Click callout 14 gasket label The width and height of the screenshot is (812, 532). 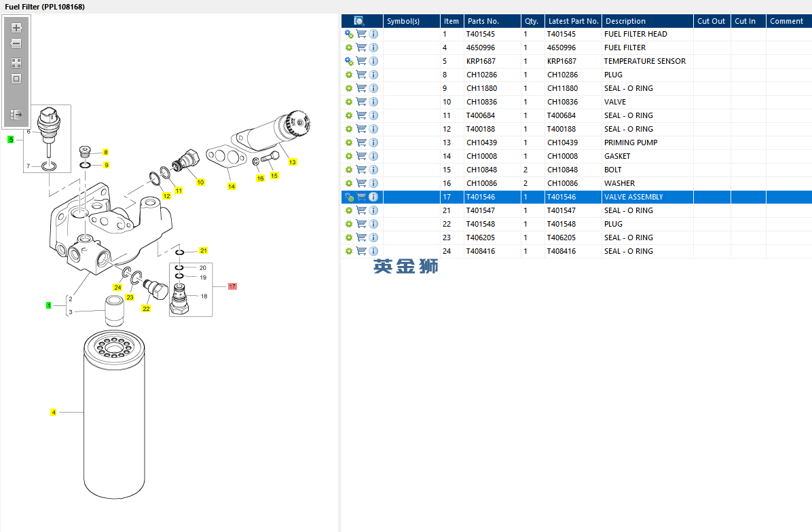click(x=232, y=187)
